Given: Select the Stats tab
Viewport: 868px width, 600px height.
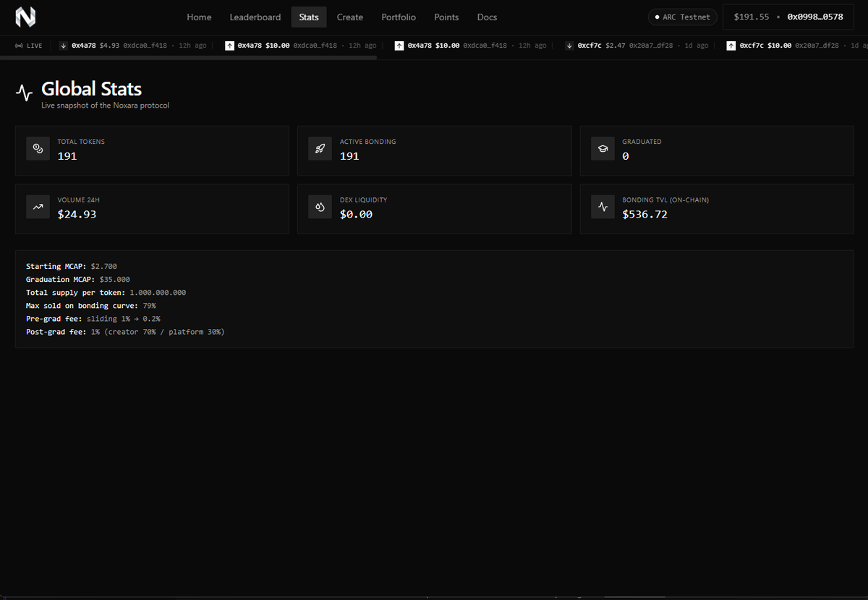Looking at the screenshot, I should pyautogui.click(x=309, y=17).
